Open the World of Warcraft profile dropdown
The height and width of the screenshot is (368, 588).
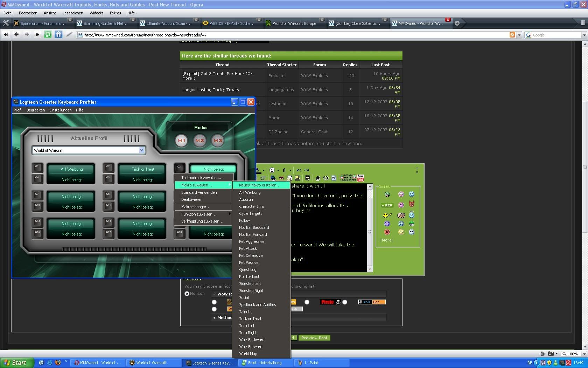click(141, 150)
